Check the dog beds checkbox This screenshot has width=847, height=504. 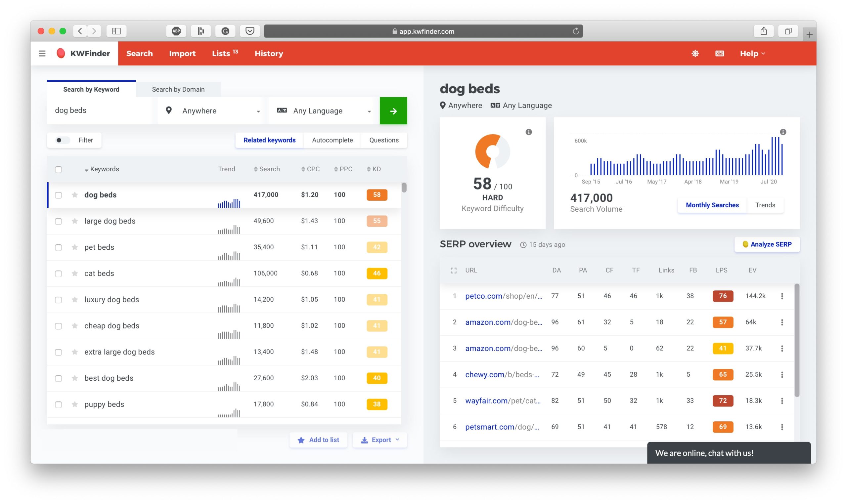coord(59,195)
